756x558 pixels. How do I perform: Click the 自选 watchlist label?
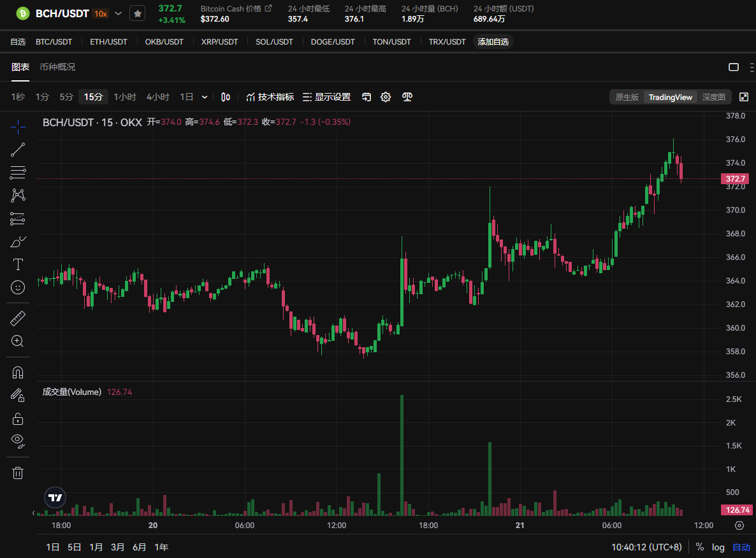(18, 42)
